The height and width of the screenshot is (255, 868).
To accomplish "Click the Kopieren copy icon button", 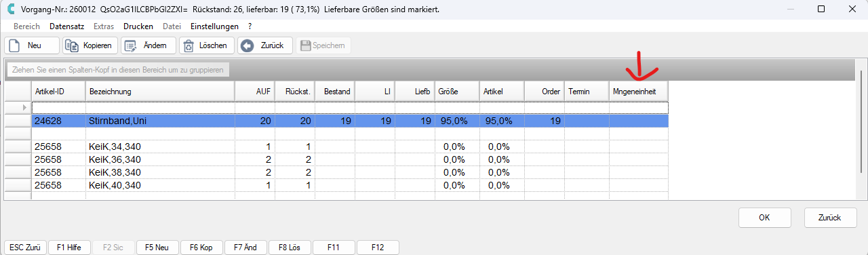I will [90, 45].
